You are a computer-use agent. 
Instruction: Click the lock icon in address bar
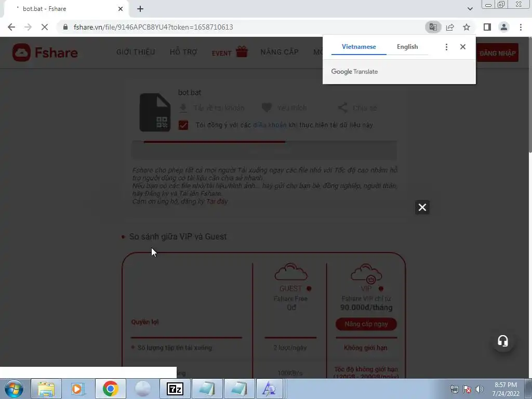(65, 27)
